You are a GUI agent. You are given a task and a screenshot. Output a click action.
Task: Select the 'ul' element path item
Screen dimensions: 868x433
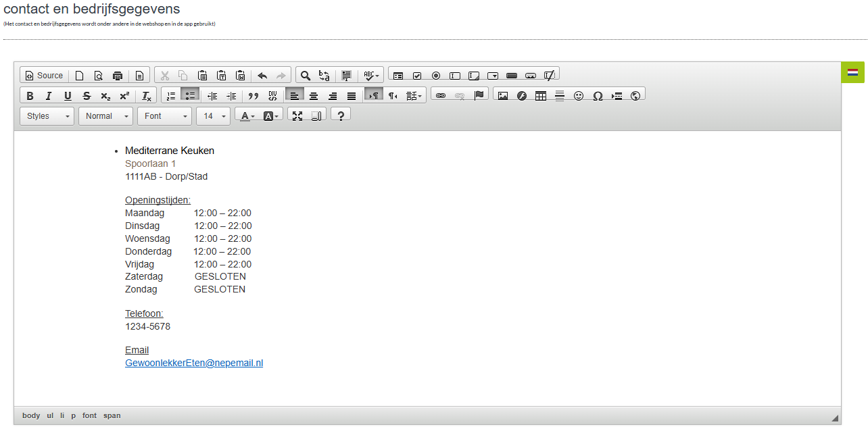point(50,415)
